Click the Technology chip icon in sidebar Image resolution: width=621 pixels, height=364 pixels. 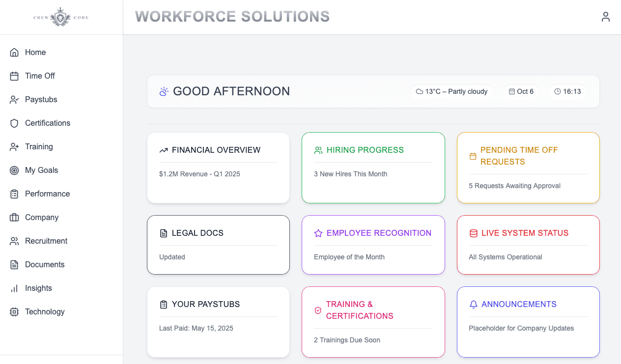point(14,312)
